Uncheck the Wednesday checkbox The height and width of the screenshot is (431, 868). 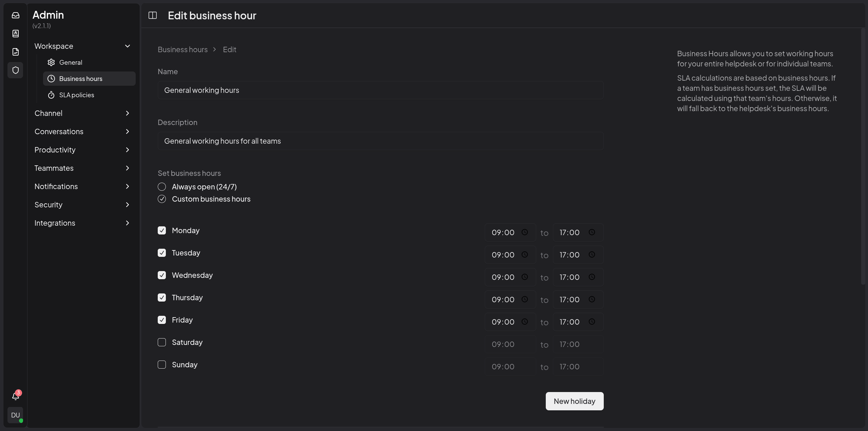coord(162,275)
